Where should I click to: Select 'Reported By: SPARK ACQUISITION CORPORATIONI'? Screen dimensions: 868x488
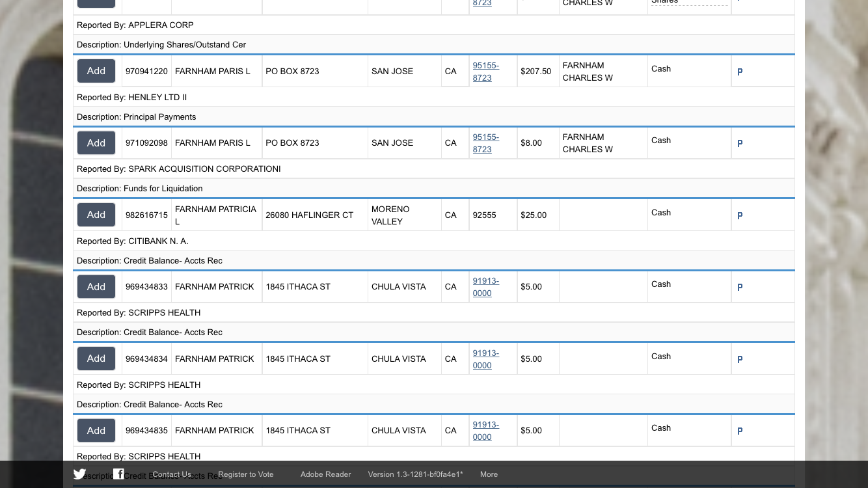pyautogui.click(x=179, y=169)
